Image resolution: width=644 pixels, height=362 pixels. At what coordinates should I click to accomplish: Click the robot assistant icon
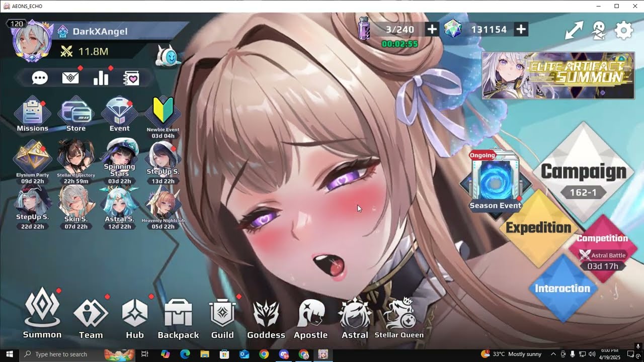(167, 56)
